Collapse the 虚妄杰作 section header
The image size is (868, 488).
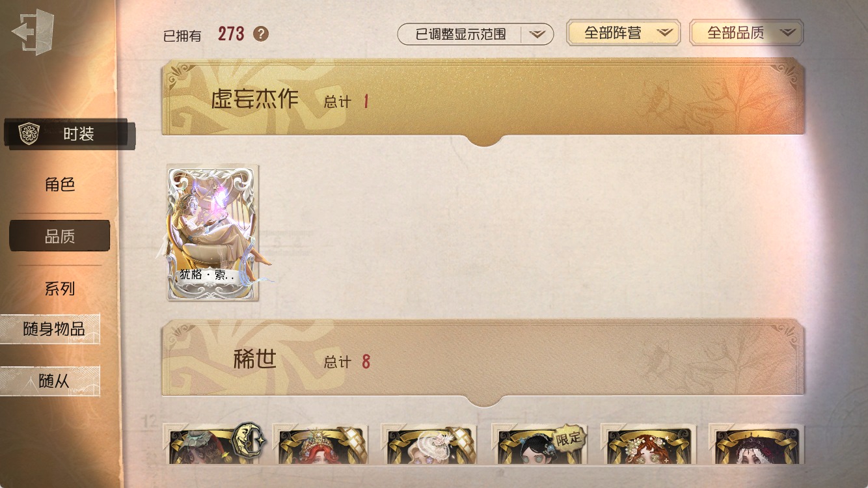click(483, 98)
